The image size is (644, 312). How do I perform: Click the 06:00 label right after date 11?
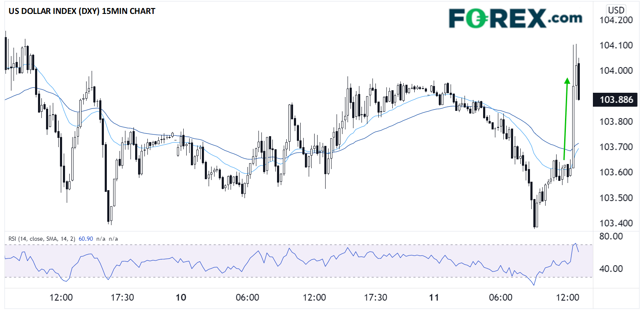tap(500, 298)
